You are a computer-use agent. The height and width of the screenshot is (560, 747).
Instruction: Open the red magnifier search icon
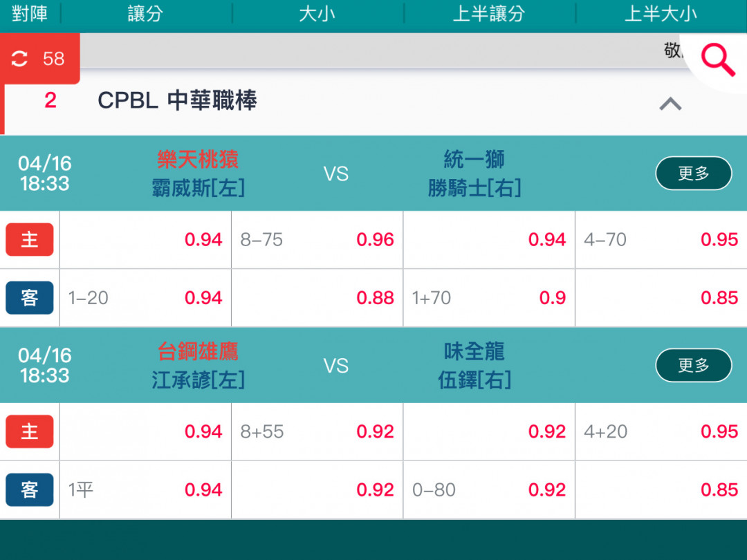click(718, 60)
